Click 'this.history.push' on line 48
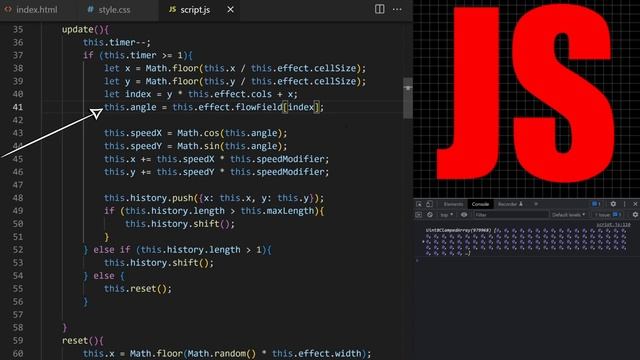 149,198
